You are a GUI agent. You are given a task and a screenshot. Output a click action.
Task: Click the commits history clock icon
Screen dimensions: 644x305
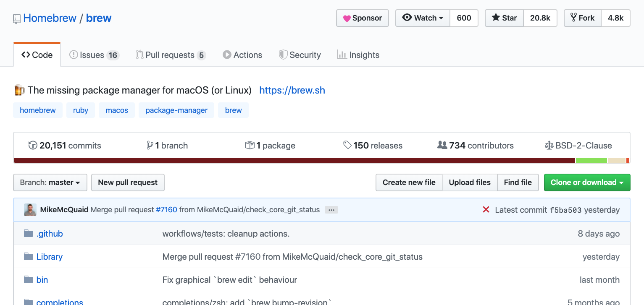(x=33, y=145)
